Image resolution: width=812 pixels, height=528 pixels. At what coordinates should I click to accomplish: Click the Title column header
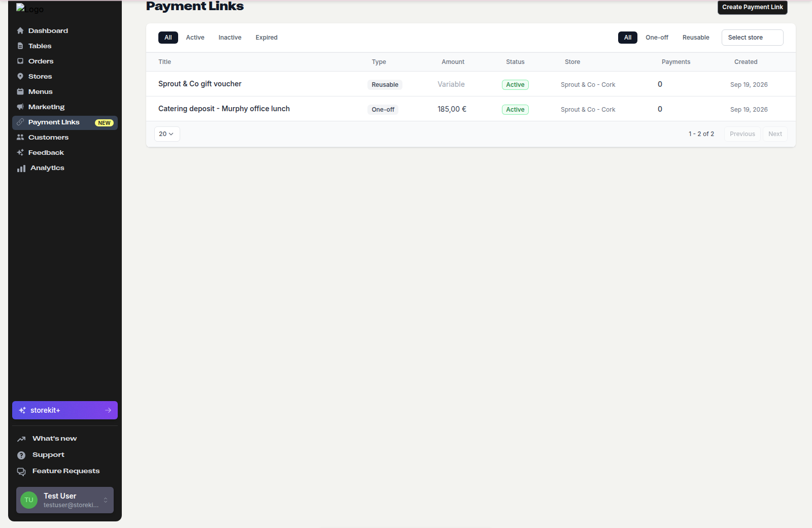[164, 62]
